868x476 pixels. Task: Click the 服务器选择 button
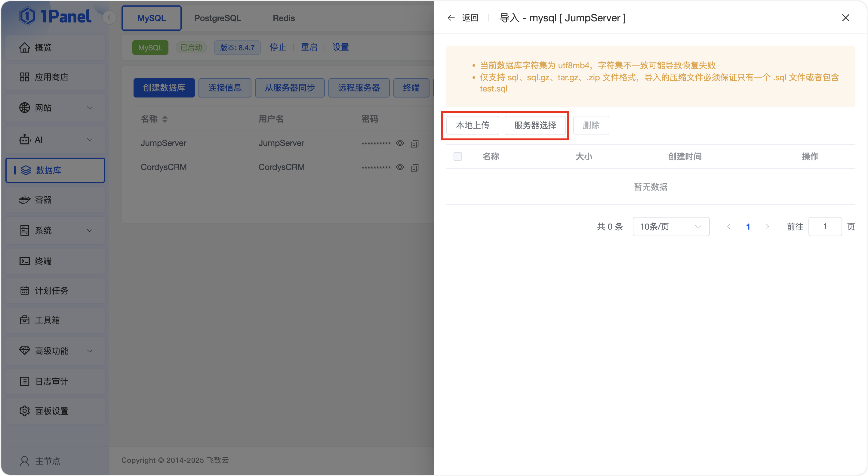(535, 125)
